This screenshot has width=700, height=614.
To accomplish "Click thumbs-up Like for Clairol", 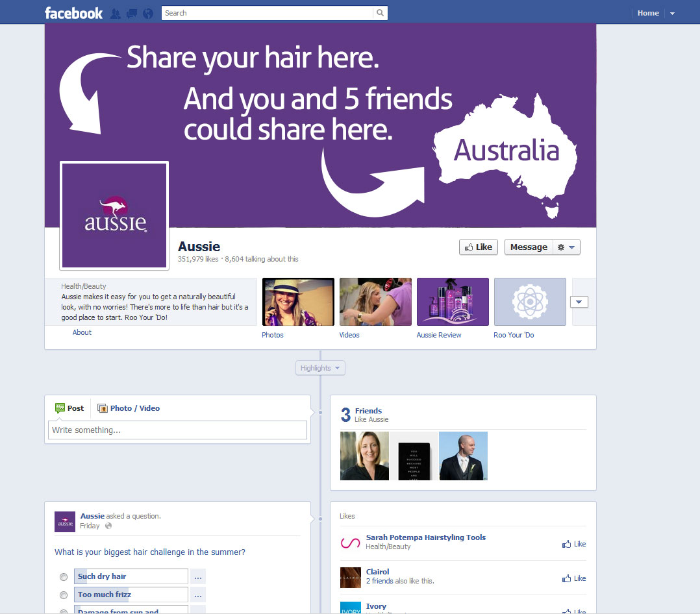I will pyautogui.click(x=574, y=578).
